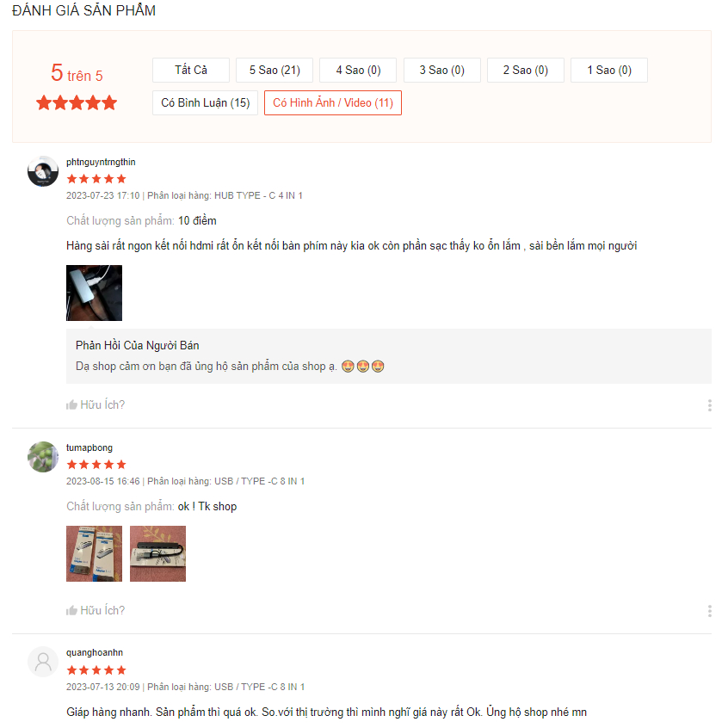Filter reviews by 3 Sao (0)
728x728 pixels.
click(x=442, y=70)
